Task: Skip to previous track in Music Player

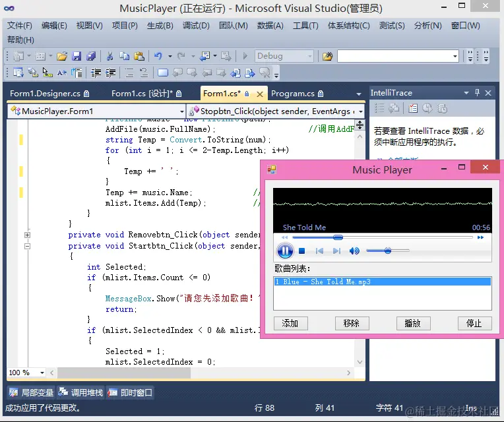Action: [319, 251]
